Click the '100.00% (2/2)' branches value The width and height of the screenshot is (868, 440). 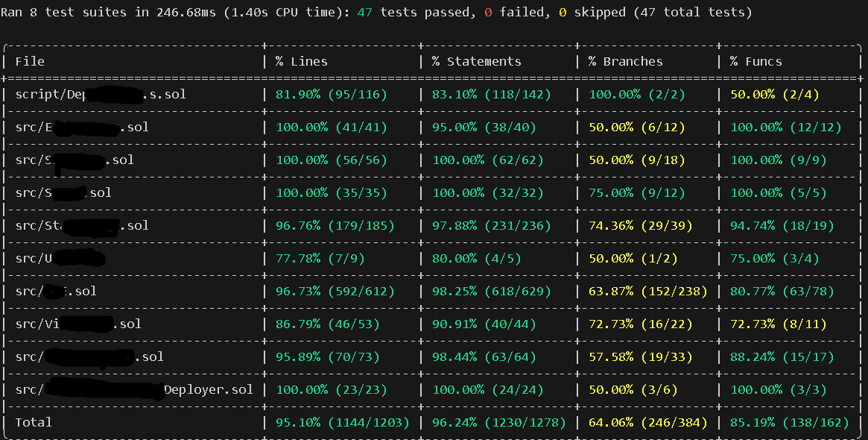[636, 94]
